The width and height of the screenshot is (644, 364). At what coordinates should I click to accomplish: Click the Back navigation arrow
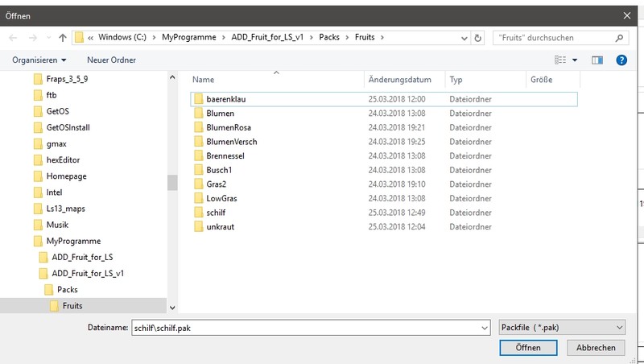(14, 38)
